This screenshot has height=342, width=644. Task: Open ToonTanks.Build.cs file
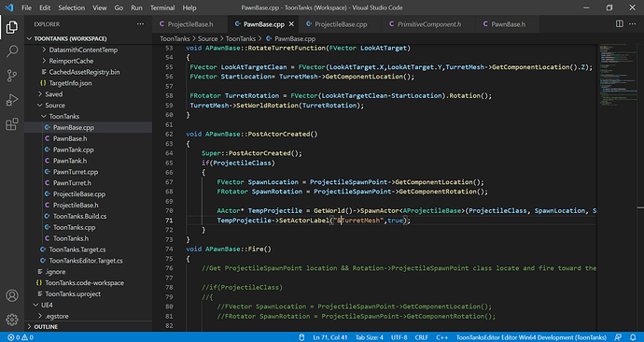pos(79,216)
